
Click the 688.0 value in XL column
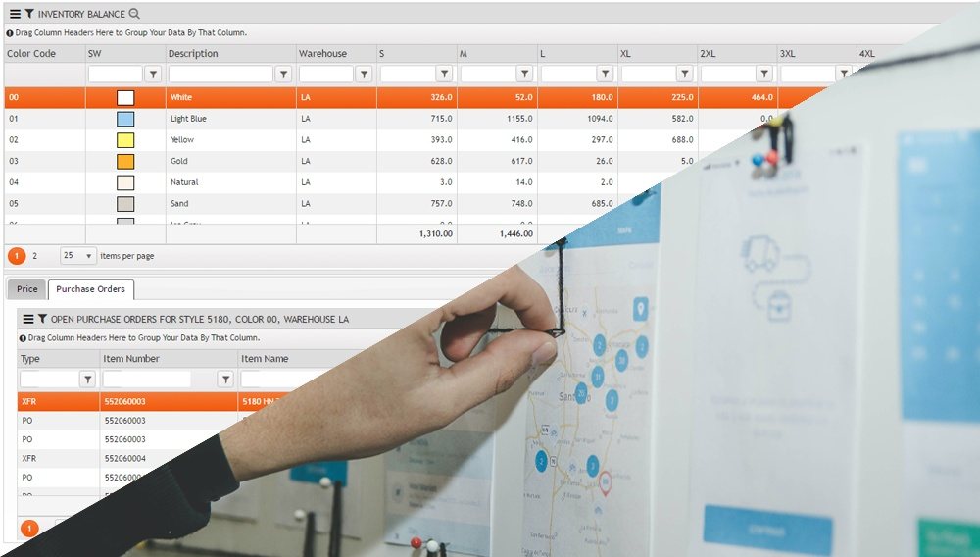(x=682, y=140)
